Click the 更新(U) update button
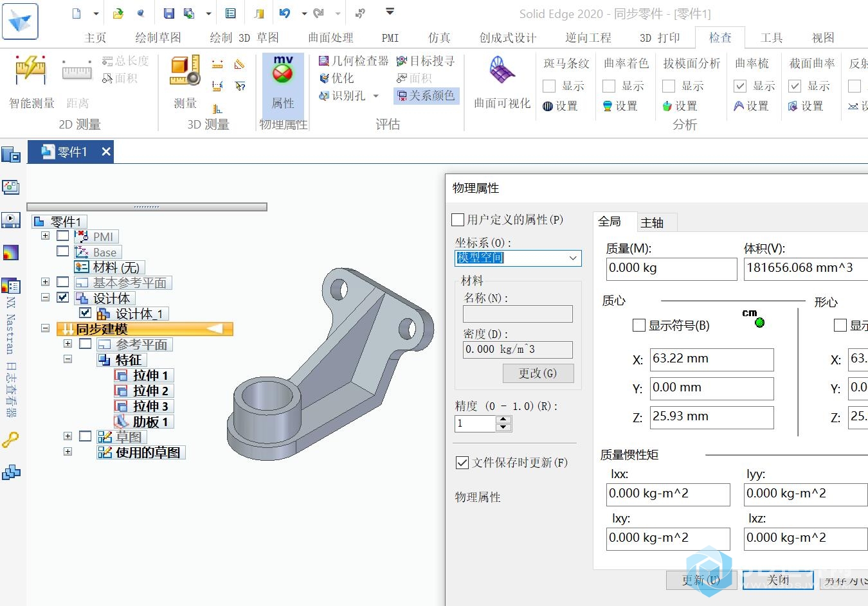 [x=701, y=580]
